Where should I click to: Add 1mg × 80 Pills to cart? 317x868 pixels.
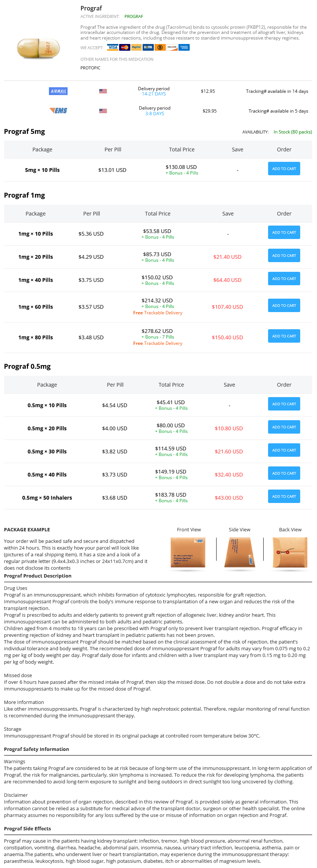[x=284, y=336]
